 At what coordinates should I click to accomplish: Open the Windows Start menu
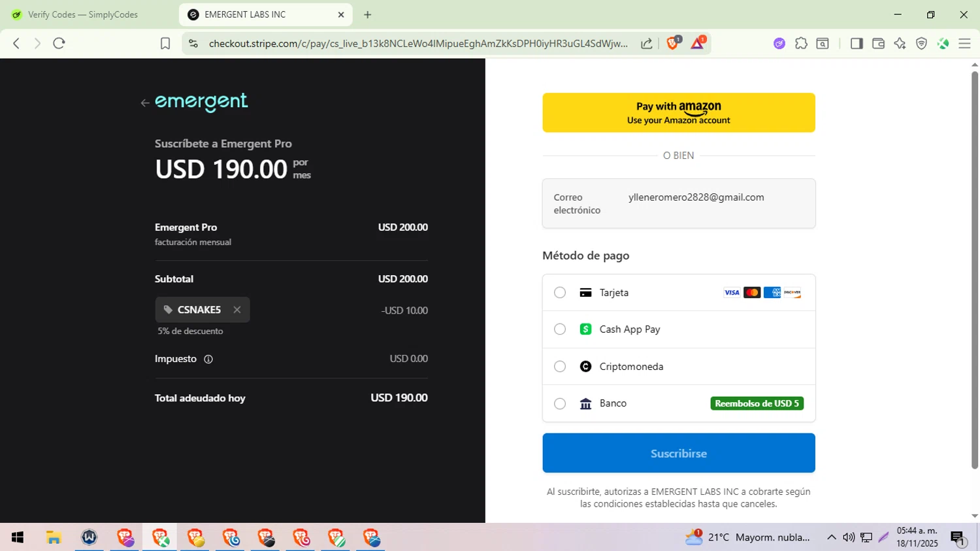18,537
